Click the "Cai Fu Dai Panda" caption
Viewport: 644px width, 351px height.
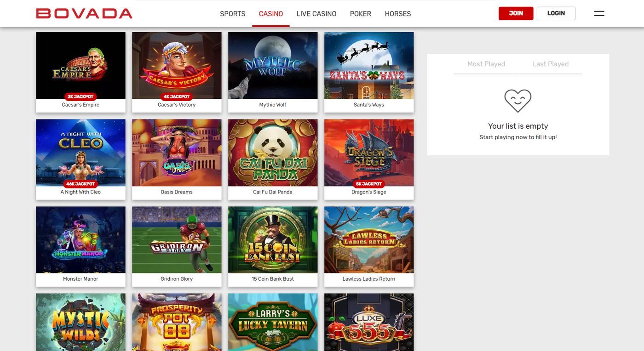[273, 192]
